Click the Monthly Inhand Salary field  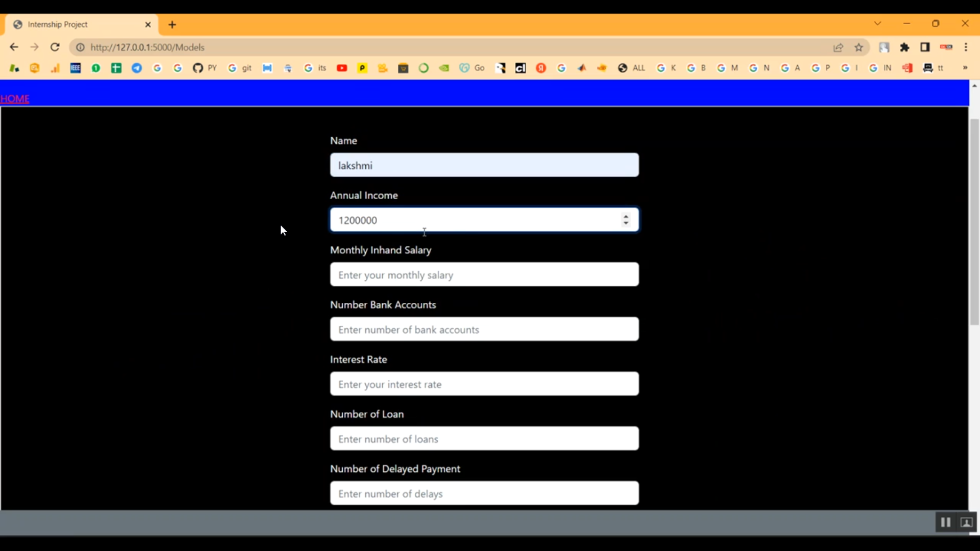coord(484,275)
